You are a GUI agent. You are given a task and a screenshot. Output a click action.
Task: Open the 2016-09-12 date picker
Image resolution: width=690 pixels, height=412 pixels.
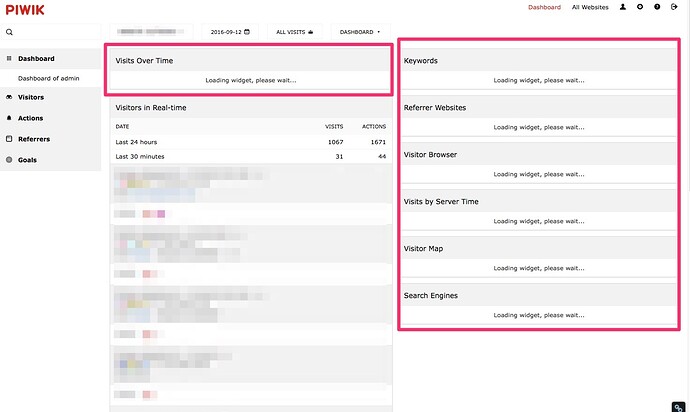pos(230,32)
